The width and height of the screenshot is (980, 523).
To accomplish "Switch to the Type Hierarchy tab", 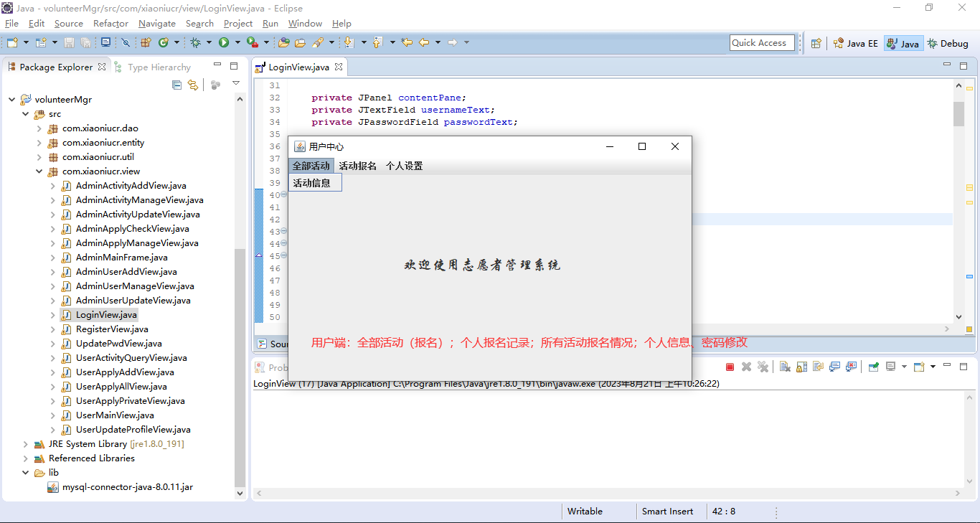I will coord(153,67).
